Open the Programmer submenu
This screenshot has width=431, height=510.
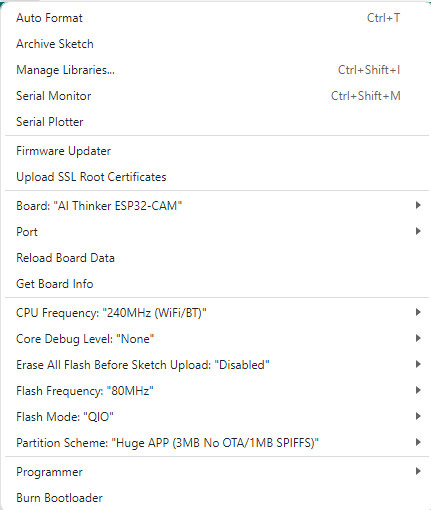(x=217, y=472)
